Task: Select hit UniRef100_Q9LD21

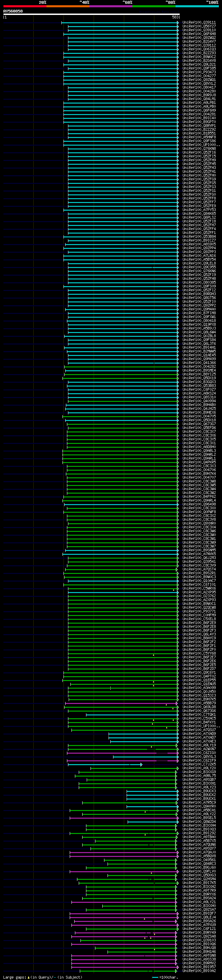Action: (x=199, y=65)
